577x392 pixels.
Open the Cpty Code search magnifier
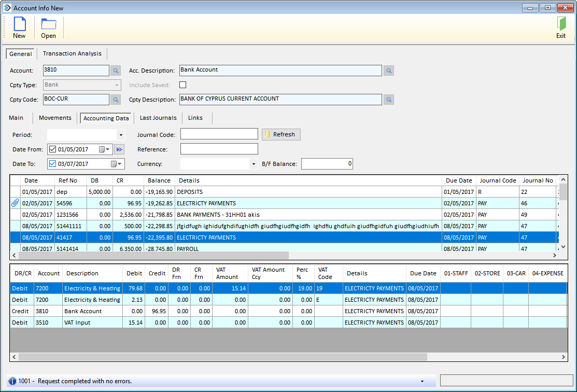coord(115,99)
